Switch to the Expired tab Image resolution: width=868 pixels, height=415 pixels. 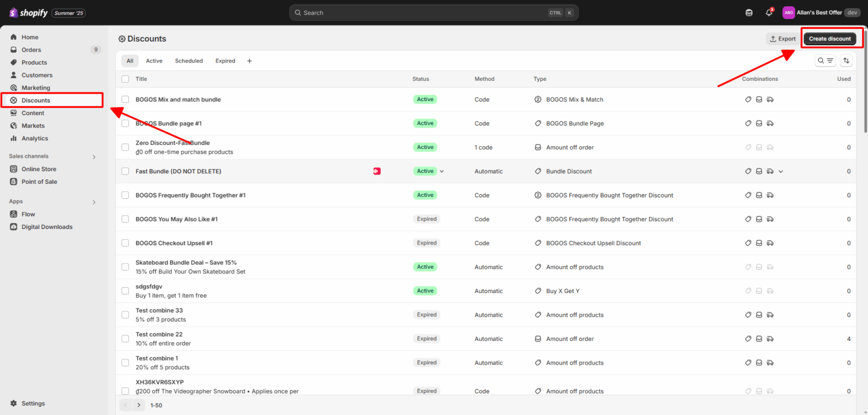pos(225,61)
